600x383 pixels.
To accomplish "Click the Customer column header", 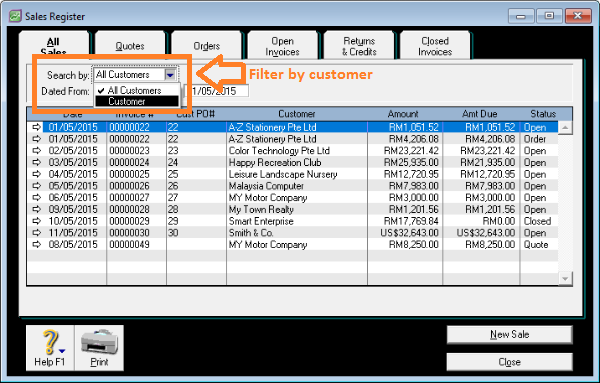I will tap(297, 114).
